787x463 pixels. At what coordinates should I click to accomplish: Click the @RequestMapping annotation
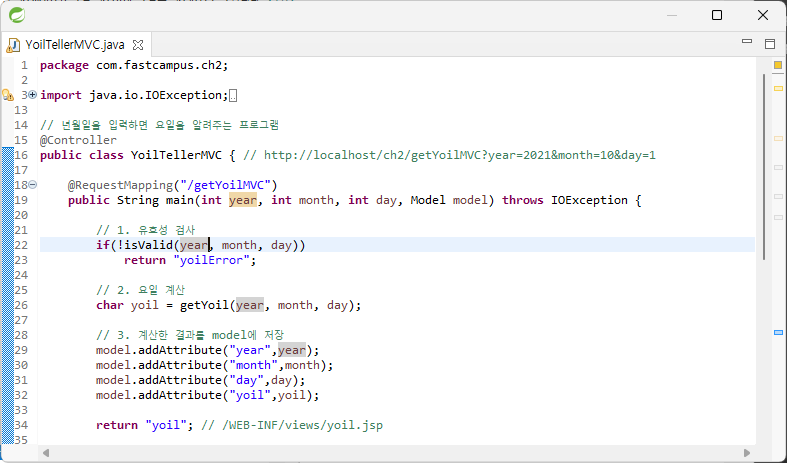point(120,185)
